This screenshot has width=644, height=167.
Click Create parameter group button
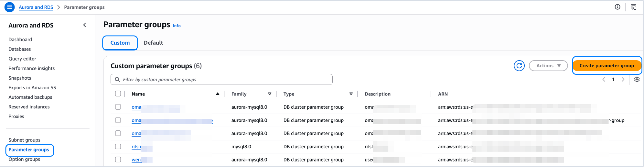606,66
